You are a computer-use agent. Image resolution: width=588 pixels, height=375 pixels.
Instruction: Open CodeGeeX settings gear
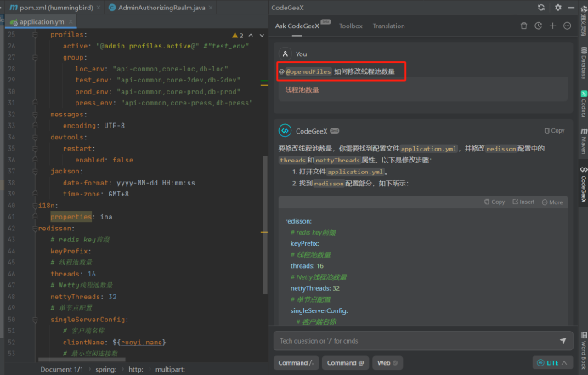click(x=558, y=8)
